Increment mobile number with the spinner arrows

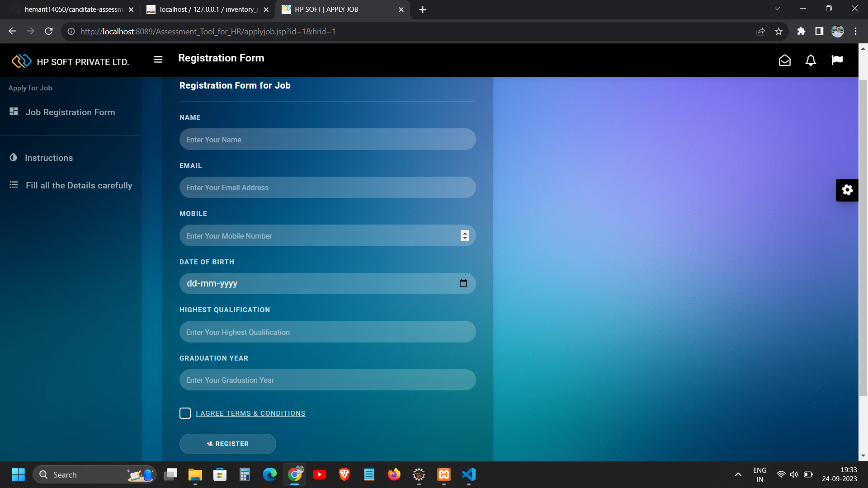[465, 233]
